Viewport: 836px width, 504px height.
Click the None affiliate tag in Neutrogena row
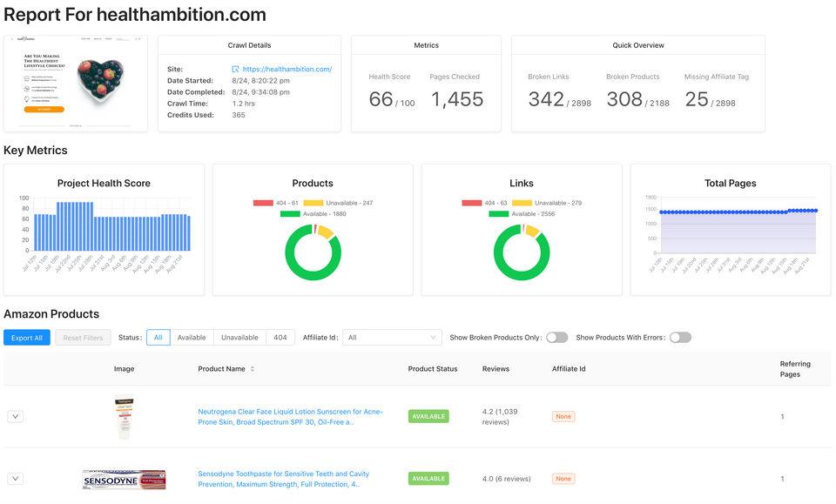pos(563,417)
